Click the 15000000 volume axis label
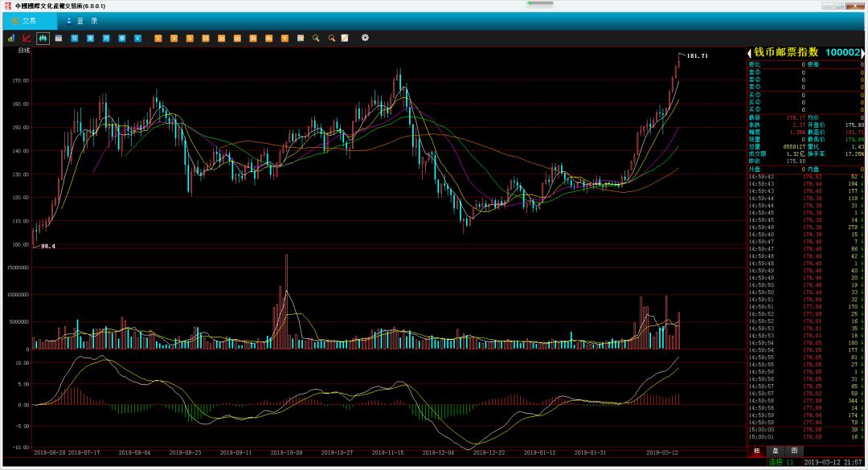The image size is (868, 470). (18, 268)
